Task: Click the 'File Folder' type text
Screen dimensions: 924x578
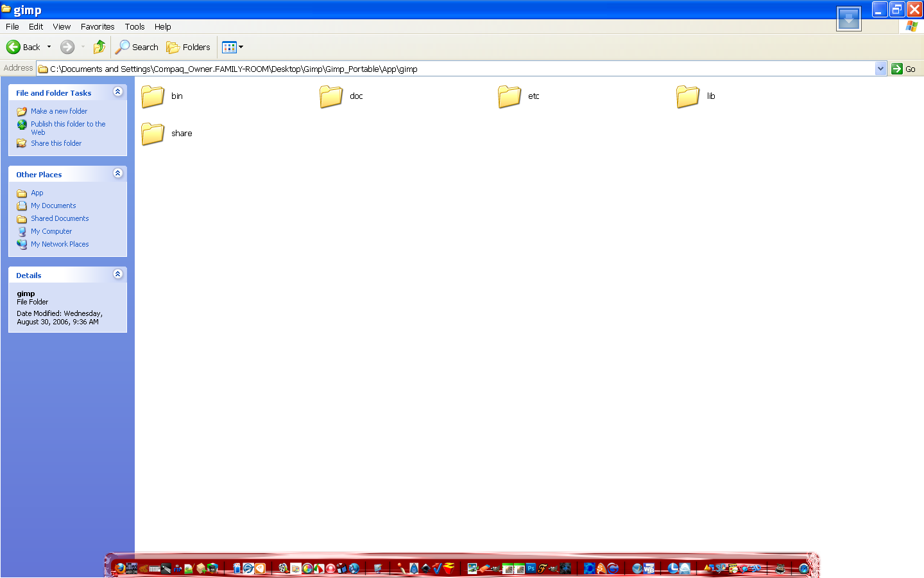Action: point(33,302)
